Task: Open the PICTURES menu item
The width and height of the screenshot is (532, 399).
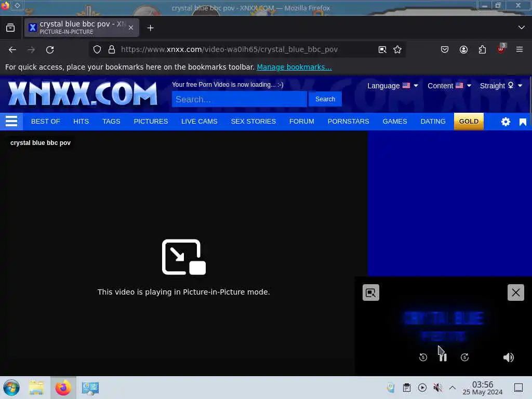Action: pos(151,122)
